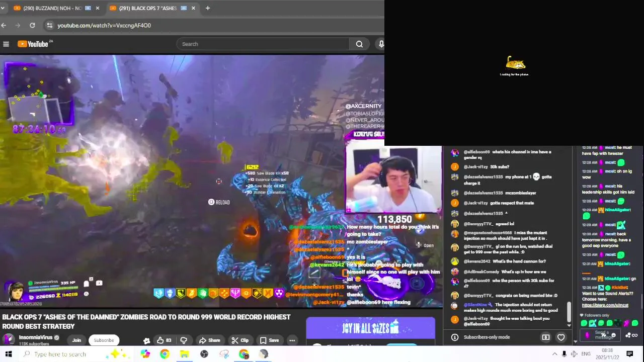Show hidden system tray icons
The height and width of the screenshot is (362, 644).
click(x=554, y=354)
